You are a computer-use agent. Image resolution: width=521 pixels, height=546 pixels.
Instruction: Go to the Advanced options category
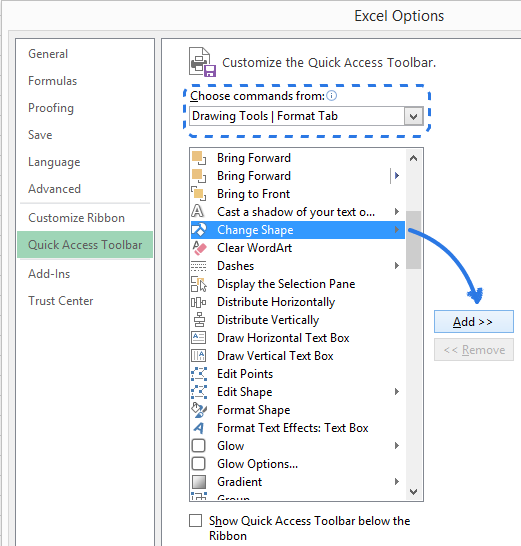54,189
